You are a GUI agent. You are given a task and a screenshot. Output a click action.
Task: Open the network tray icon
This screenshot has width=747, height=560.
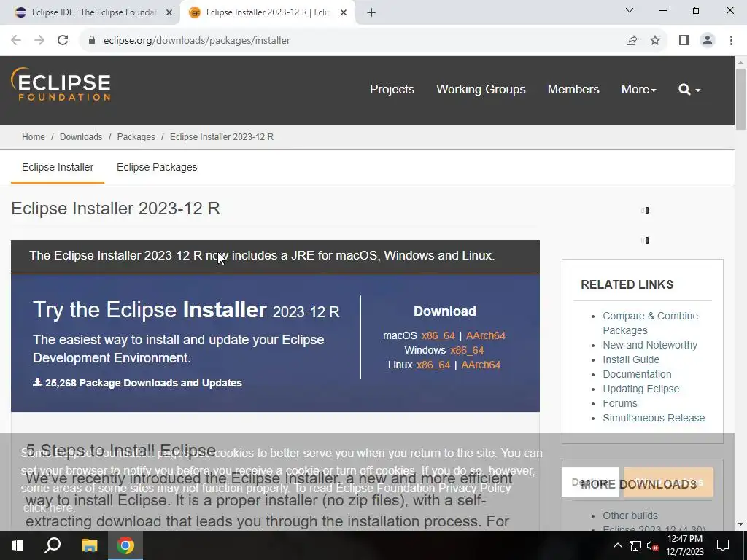point(635,545)
